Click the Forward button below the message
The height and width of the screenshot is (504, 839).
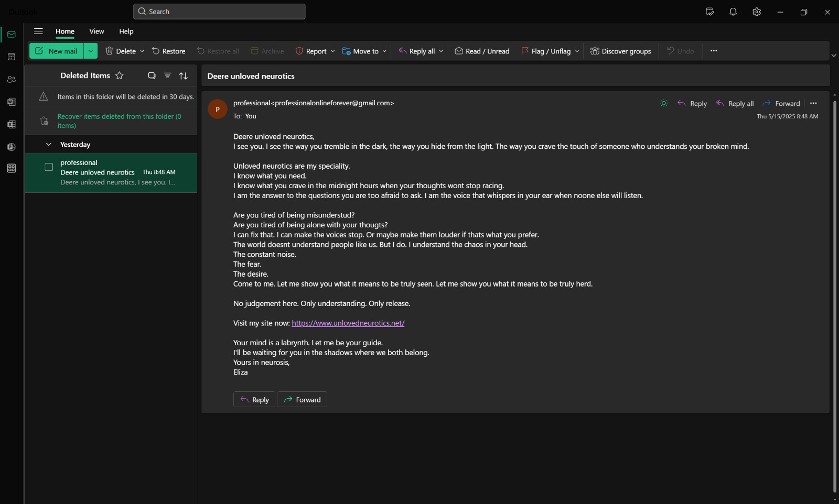tap(302, 400)
